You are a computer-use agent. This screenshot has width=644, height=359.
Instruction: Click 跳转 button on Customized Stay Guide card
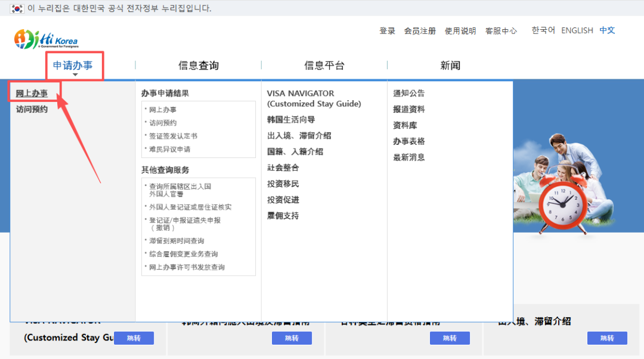tap(134, 338)
